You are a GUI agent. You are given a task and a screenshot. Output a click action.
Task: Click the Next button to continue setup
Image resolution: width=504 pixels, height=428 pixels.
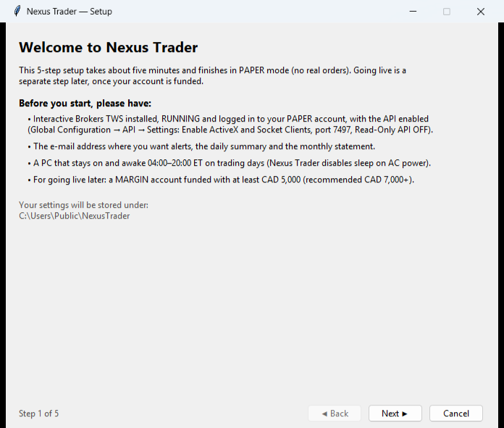click(x=395, y=414)
